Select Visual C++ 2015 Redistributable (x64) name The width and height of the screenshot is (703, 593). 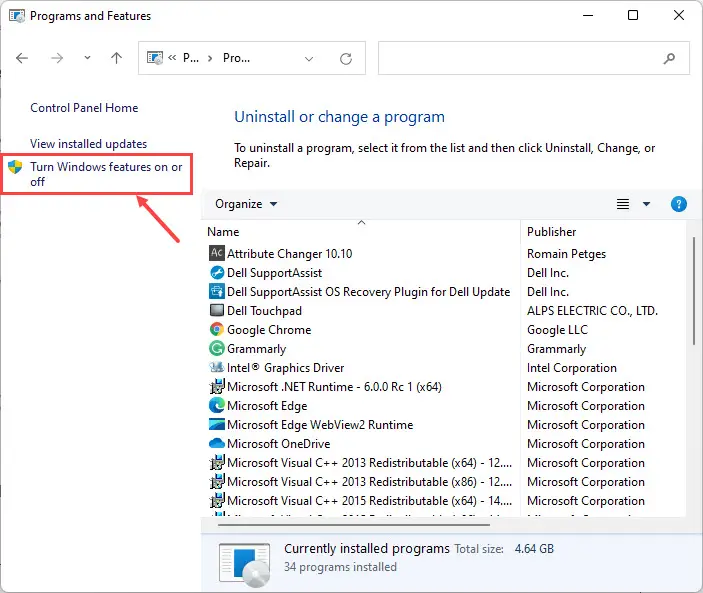click(x=369, y=501)
